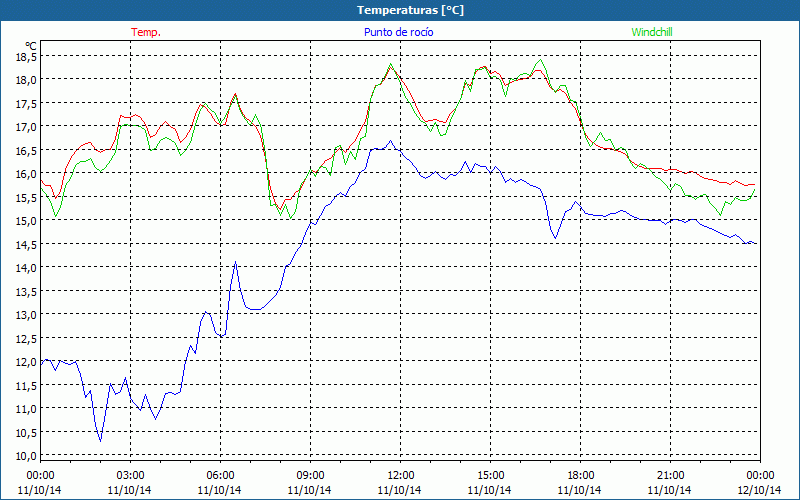Click the 14,5 y-axis value
The image size is (800, 500).
pos(26,244)
